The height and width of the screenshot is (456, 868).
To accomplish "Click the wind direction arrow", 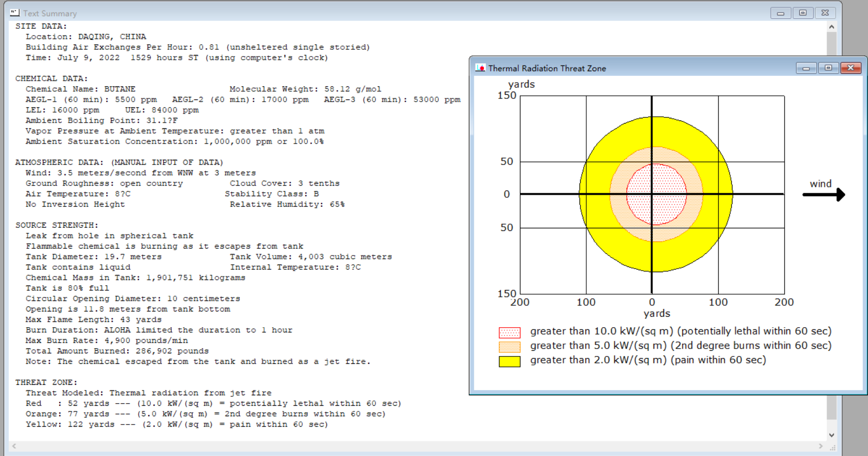I will coord(824,195).
